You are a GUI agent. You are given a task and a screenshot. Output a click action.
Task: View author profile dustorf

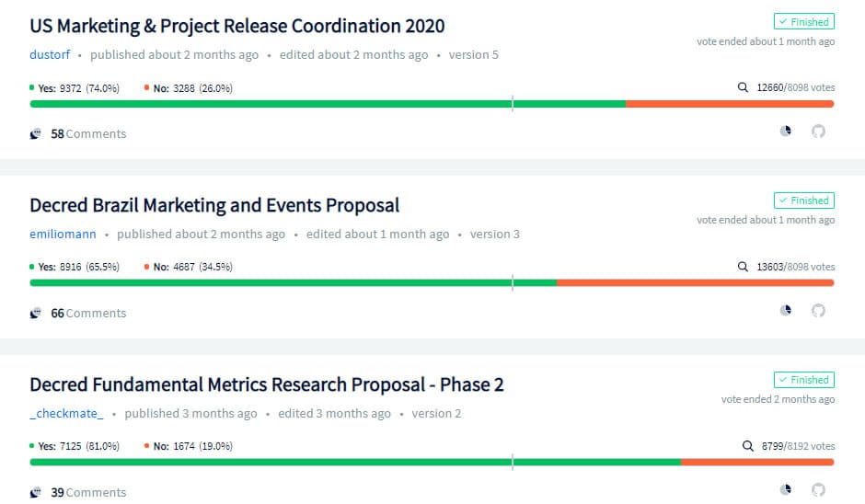50,55
